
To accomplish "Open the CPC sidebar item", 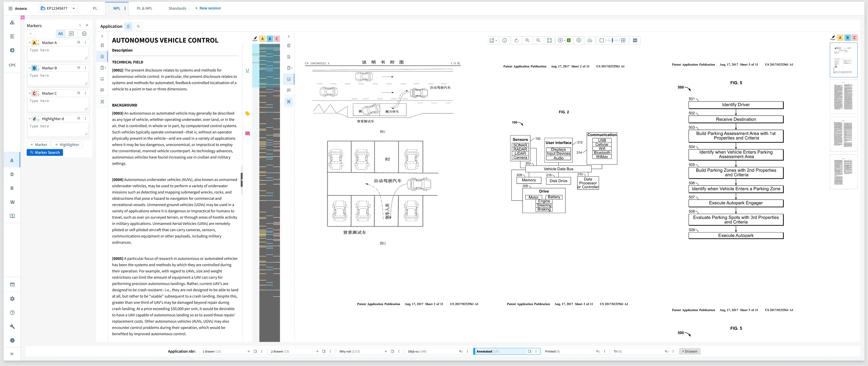I will pyautogui.click(x=12, y=65).
